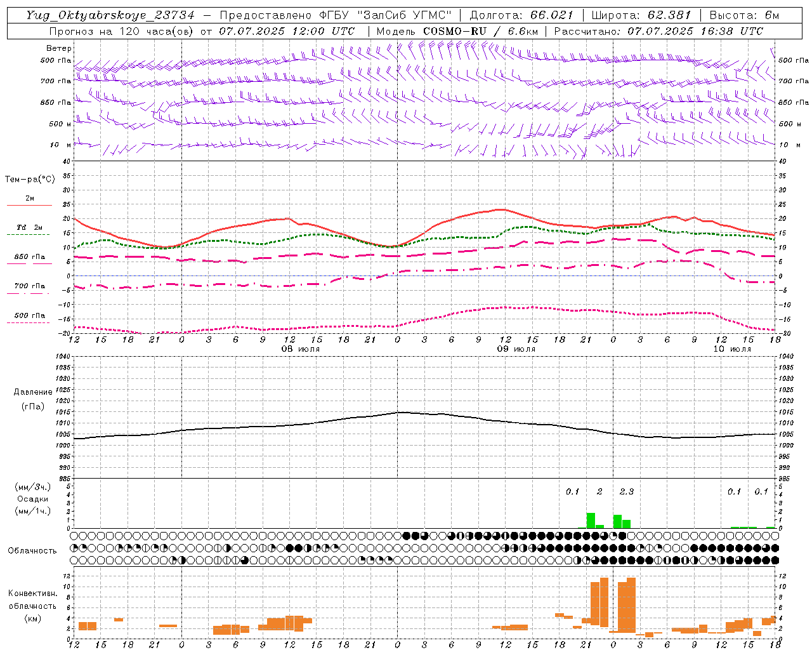812x650 pixels.
Task: Click the Модель COSMO-RU / 6.6км text
Action: coord(457,31)
